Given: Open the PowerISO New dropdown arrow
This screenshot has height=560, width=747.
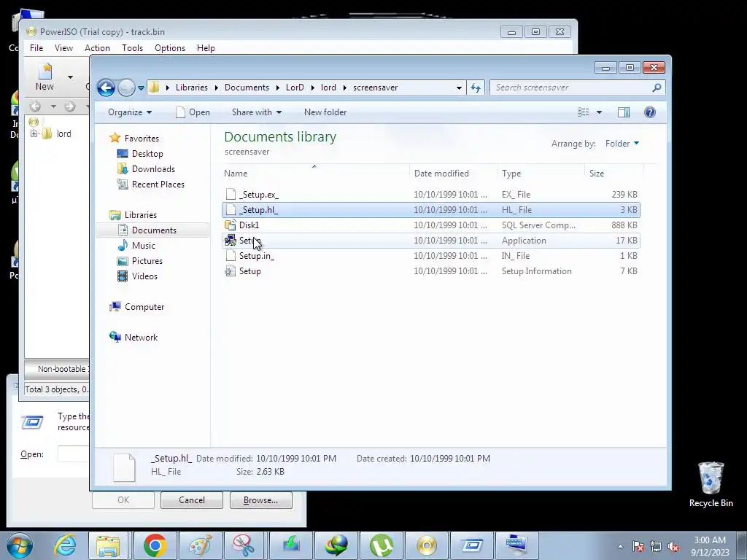Looking at the screenshot, I should click(70, 77).
